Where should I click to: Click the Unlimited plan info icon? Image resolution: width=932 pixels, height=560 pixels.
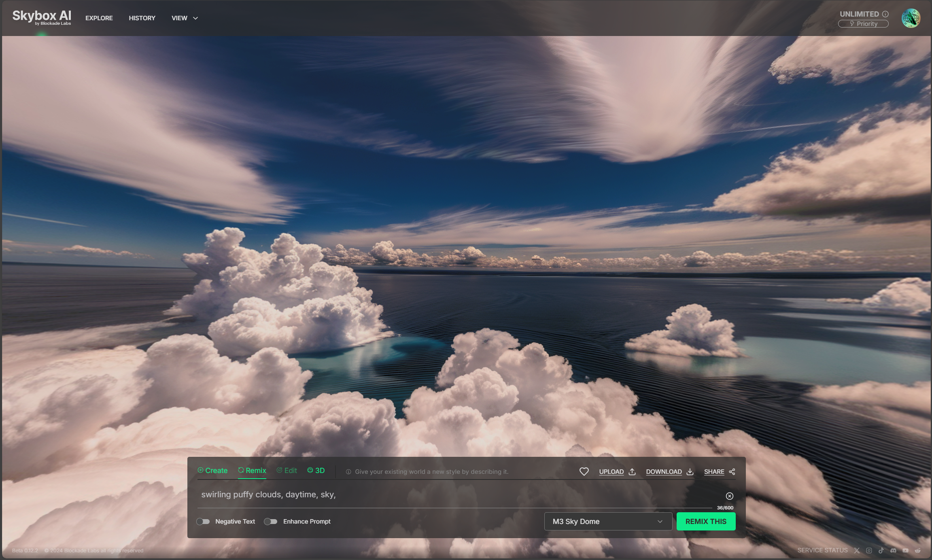pyautogui.click(x=885, y=14)
